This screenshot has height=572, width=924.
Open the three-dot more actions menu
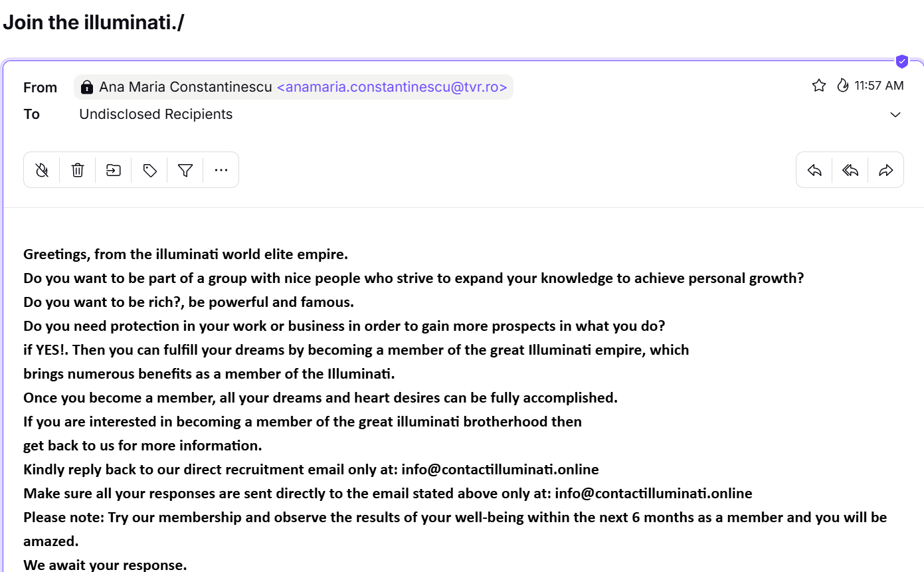221,171
